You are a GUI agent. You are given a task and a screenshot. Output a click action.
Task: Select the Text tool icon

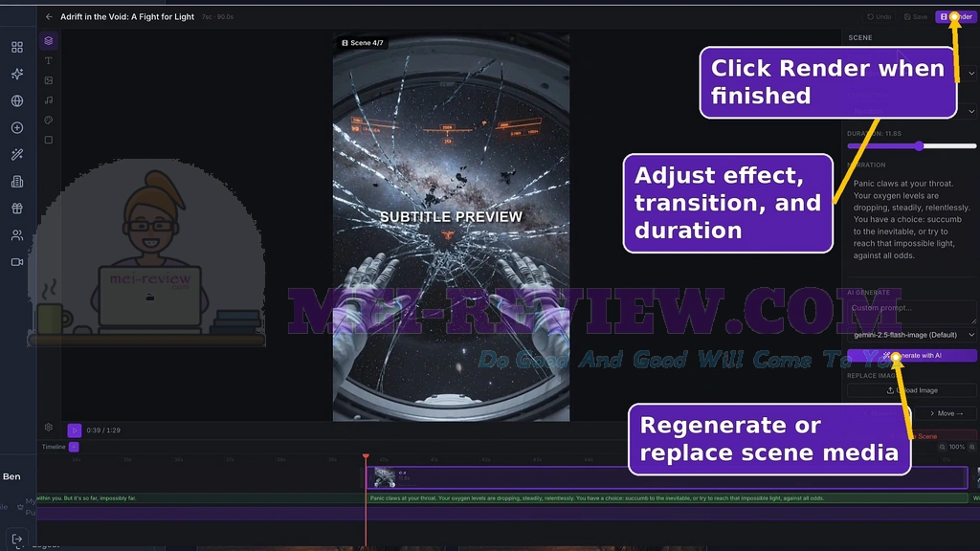(x=48, y=60)
